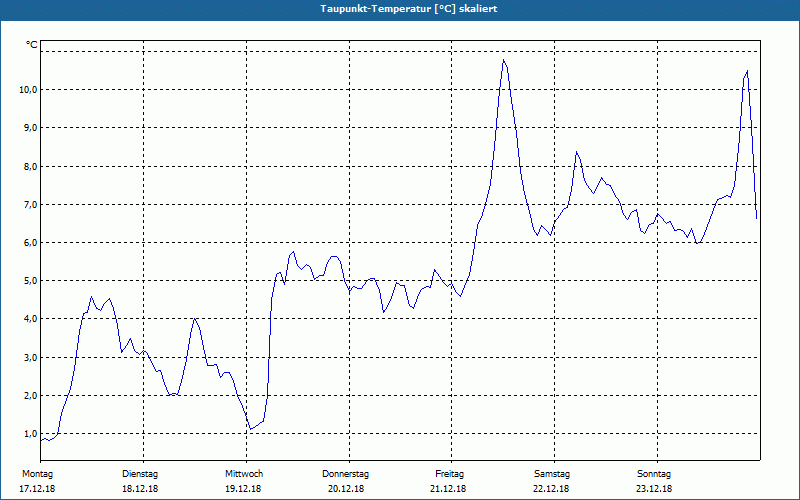Click the Freitag day label
Screen dimensions: 800x500
tap(449, 474)
